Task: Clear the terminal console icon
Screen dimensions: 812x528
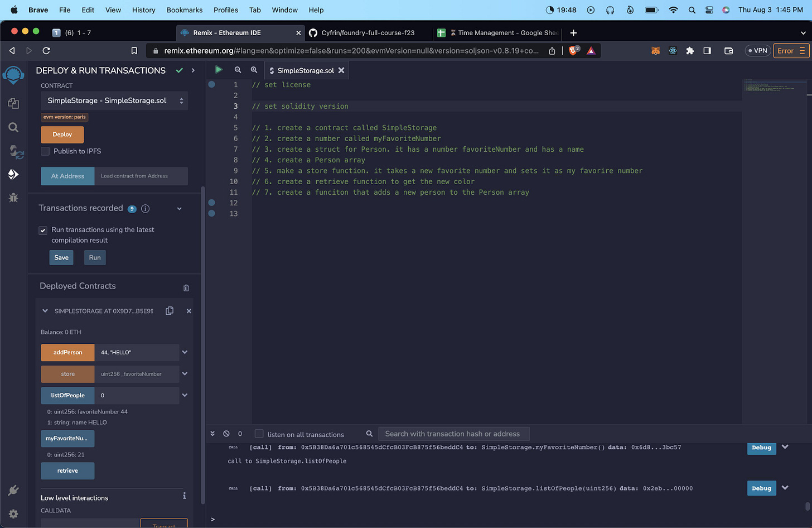Action: point(226,434)
